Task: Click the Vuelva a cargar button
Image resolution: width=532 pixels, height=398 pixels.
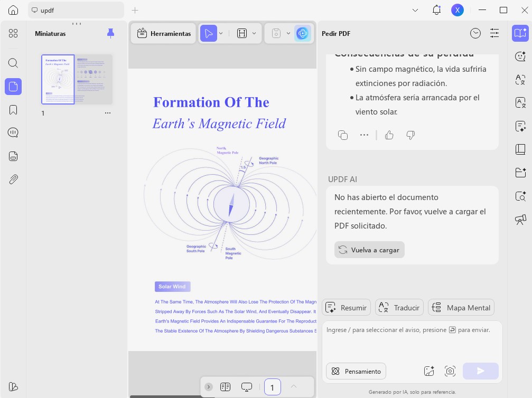Action: click(x=369, y=250)
